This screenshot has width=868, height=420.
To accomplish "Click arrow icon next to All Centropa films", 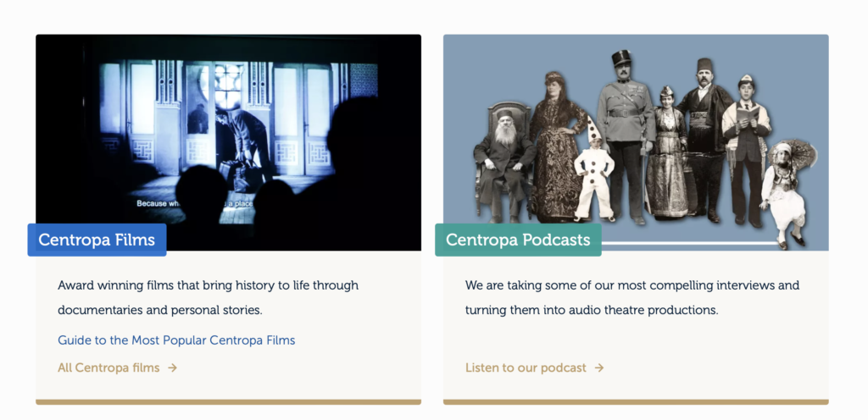I will point(173,368).
